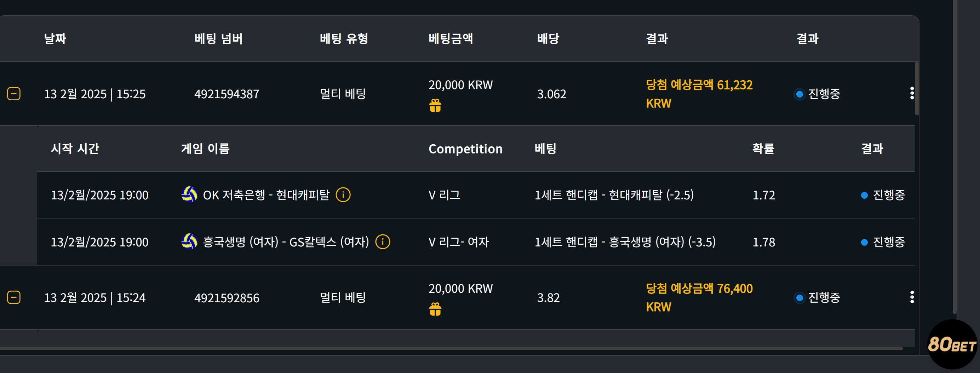Click the 배당 column header
This screenshot has height=373, width=980.
tap(548, 39)
